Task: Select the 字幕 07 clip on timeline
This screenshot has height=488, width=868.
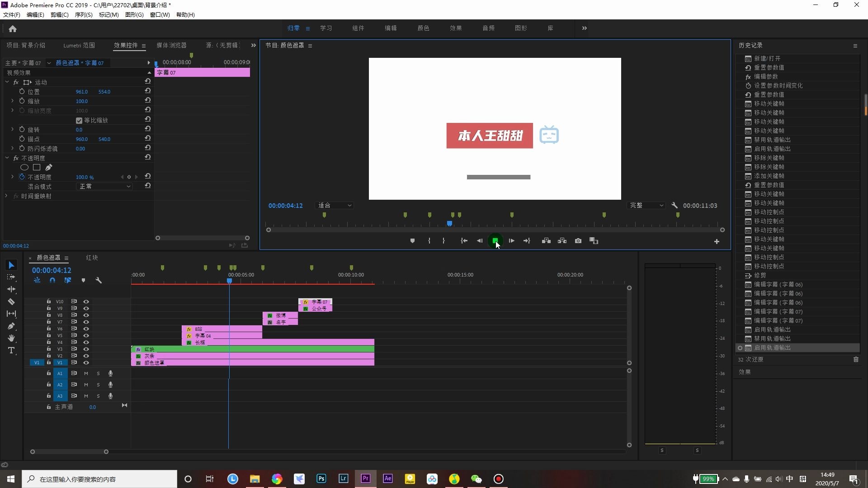Action: 319,302
